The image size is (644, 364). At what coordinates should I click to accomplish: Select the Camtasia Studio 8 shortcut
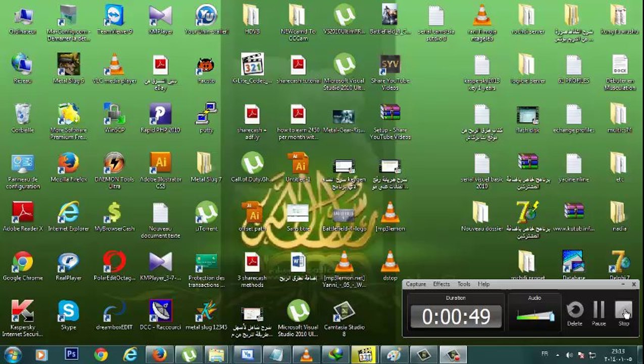(x=344, y=318)
